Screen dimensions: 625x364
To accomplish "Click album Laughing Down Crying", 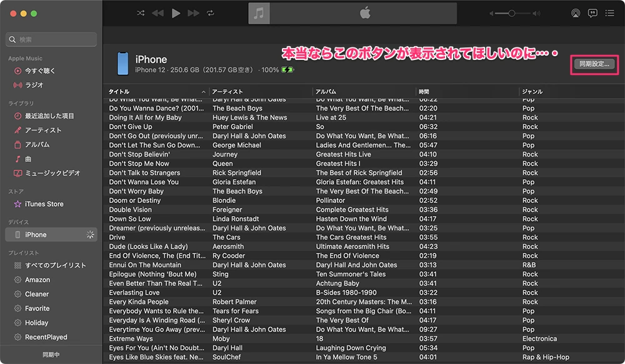I will tap(351, 348).
